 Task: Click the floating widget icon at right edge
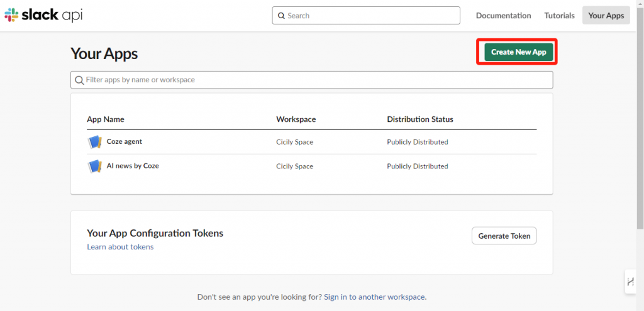630,282
